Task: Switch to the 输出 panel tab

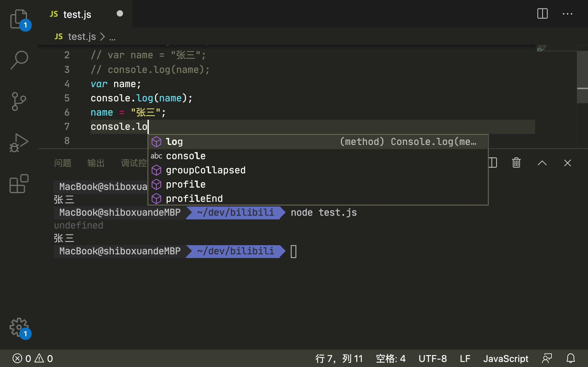Action: point(96,163)
